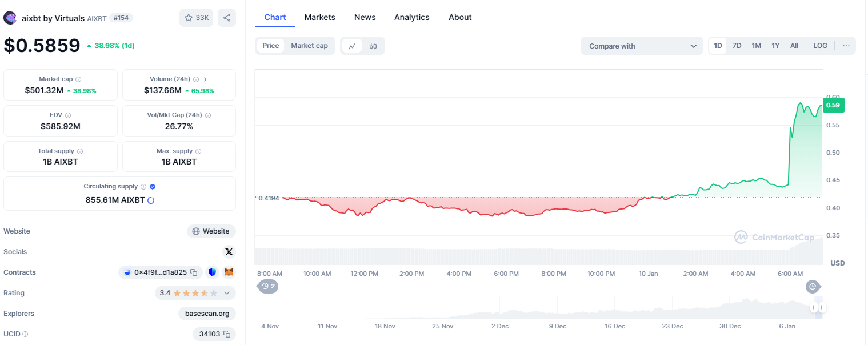Click the history events marker labeled 2
868x345 pixels.
tap(268, 286)
